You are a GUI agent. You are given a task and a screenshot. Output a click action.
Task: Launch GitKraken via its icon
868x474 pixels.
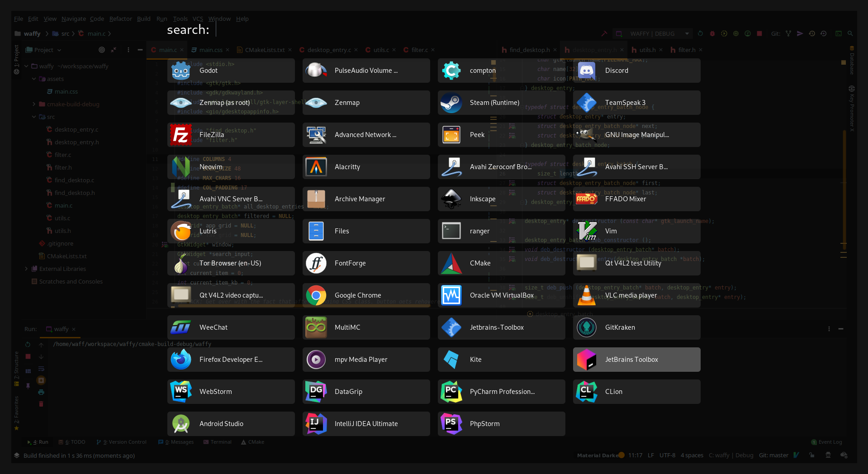point(587,327)
